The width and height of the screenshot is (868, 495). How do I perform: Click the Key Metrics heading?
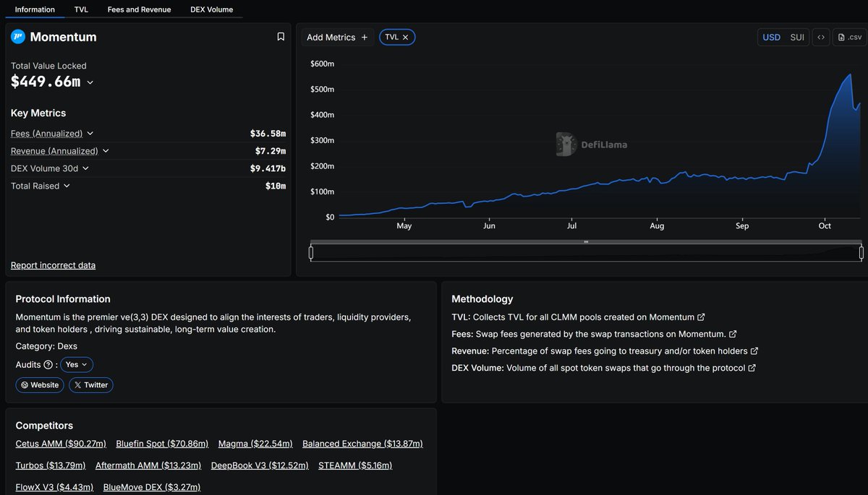(x=38, y=113)
